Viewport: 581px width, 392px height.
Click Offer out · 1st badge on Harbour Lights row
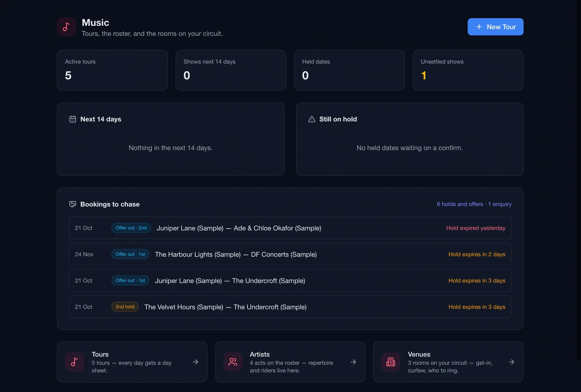click(x=130, y=254)
